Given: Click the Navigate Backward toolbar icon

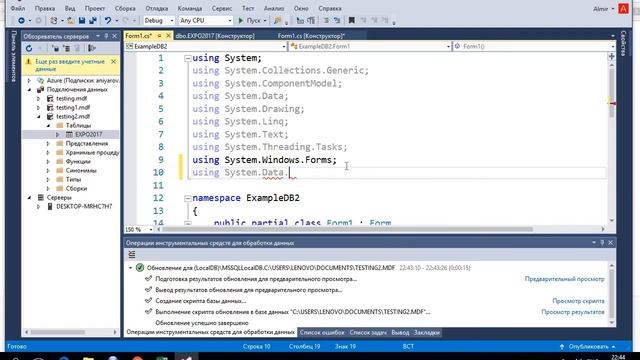Looking at the screenshot, I should (21, 20).
